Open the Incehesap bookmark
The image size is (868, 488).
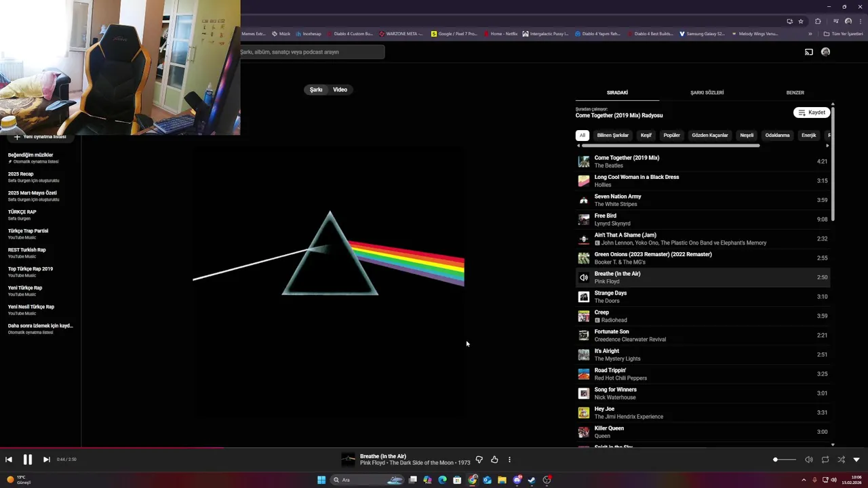(308, 33)
